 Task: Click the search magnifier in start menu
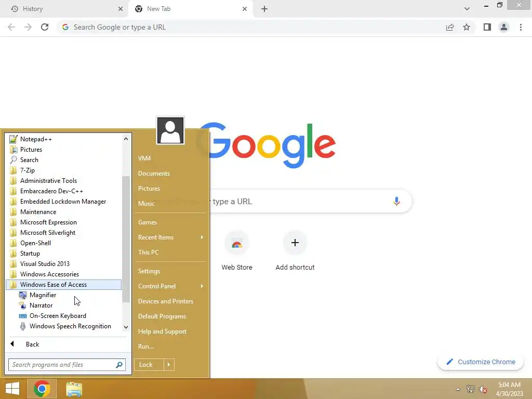119,365
